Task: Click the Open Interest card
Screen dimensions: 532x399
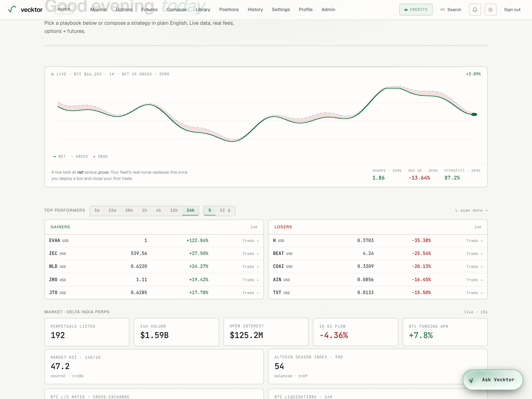Action: pos(266,332)
